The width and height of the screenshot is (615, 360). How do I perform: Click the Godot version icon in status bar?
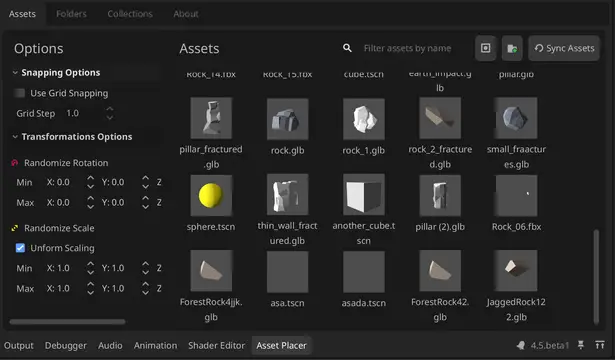click(521, 345)
